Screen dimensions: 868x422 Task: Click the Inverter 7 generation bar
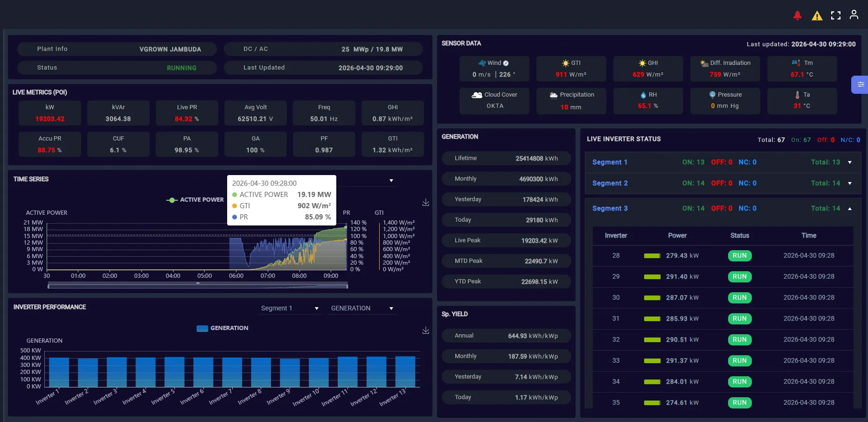tap(232, 373)
